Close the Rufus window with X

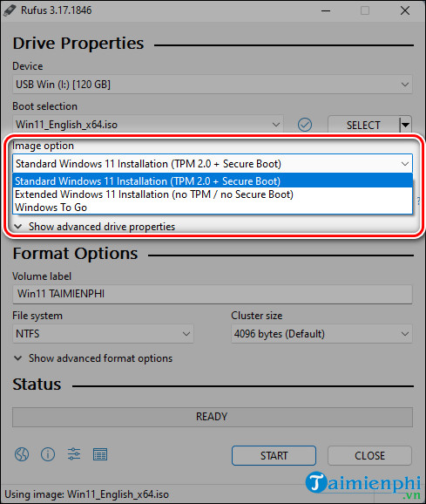[405, 10]
